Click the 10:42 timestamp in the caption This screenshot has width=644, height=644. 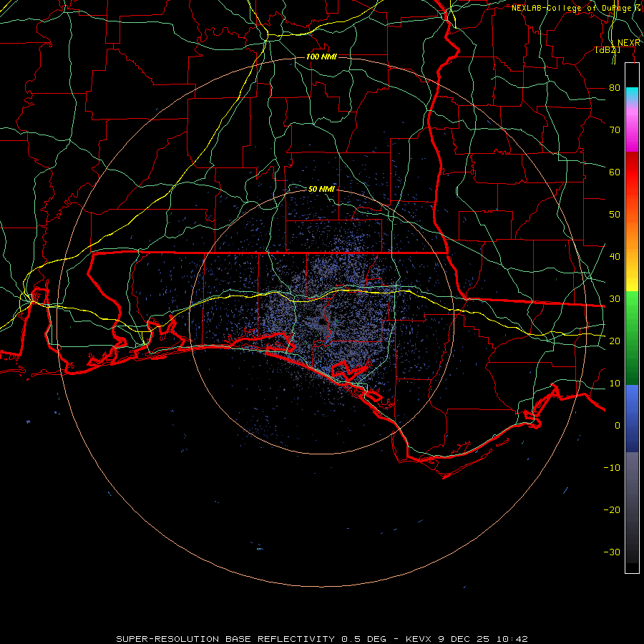coord(512,639)
